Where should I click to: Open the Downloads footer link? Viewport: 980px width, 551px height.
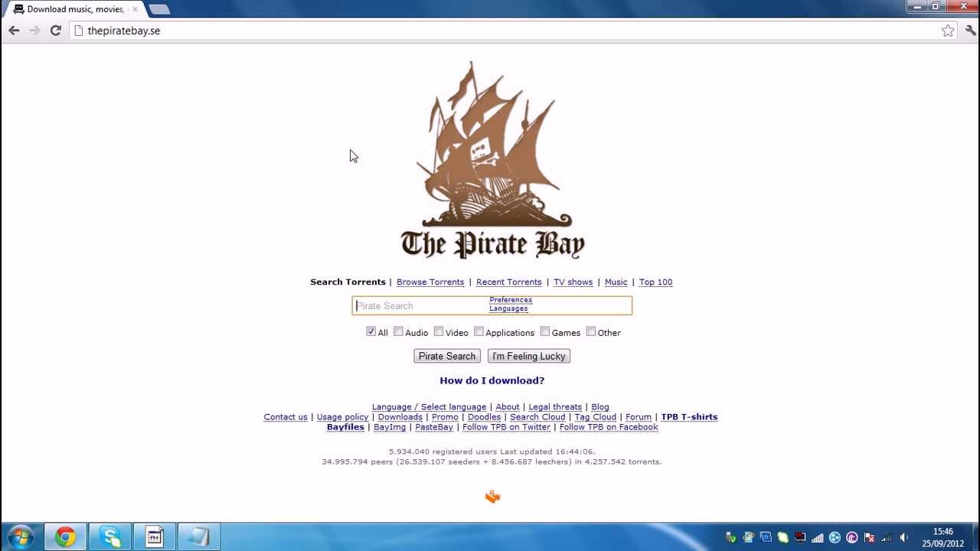pos(400,417)
